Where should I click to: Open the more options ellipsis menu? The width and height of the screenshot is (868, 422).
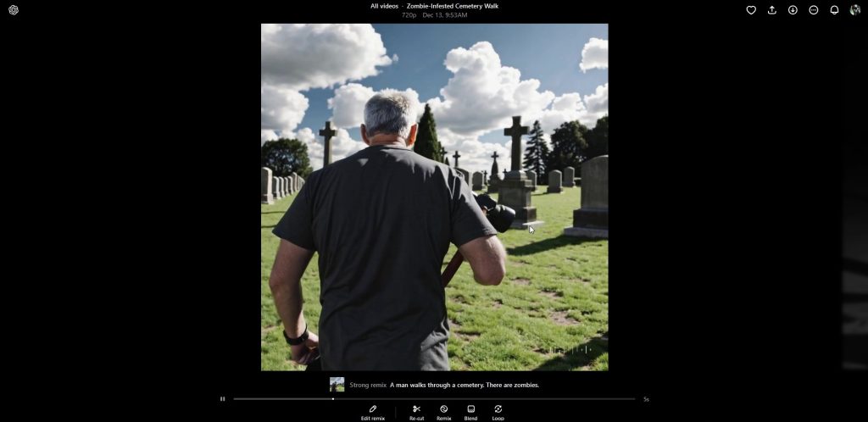pos(814,10)
